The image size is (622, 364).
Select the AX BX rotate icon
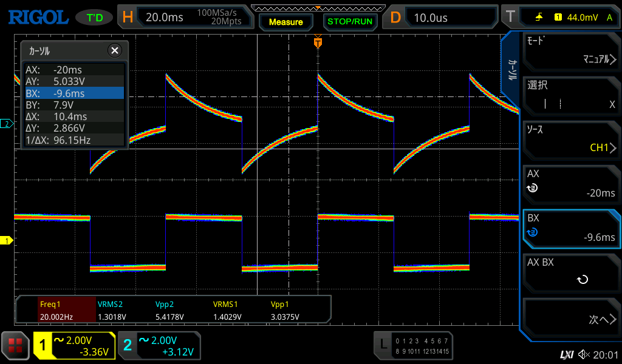tap(583, 280)
